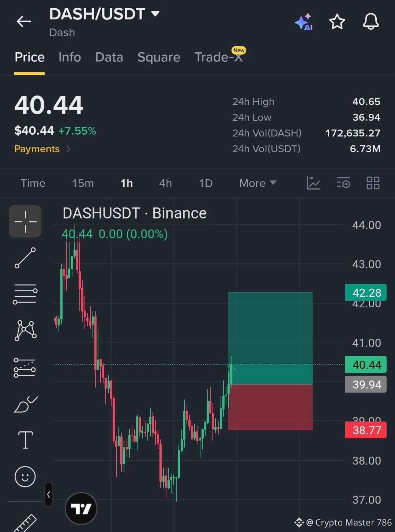395x532 pixels.
Task: Click the 44.00 price axis label
Action: coord(366,225)
